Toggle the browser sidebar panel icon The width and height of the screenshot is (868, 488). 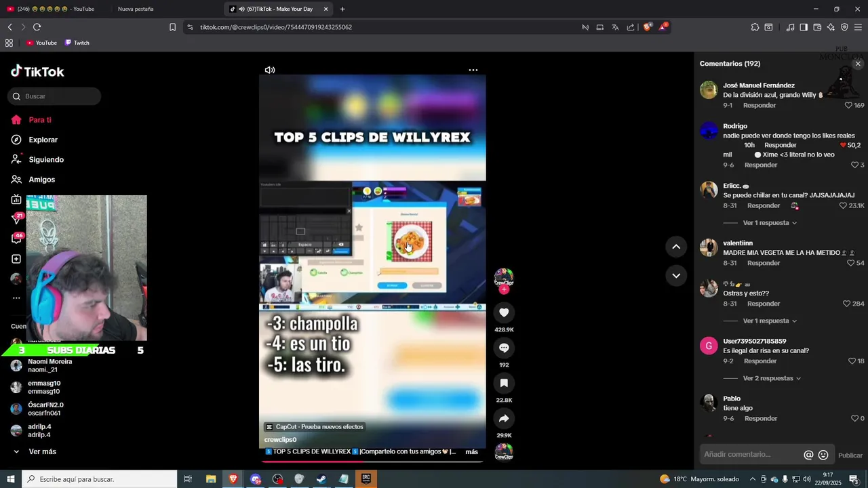(804, 27)
